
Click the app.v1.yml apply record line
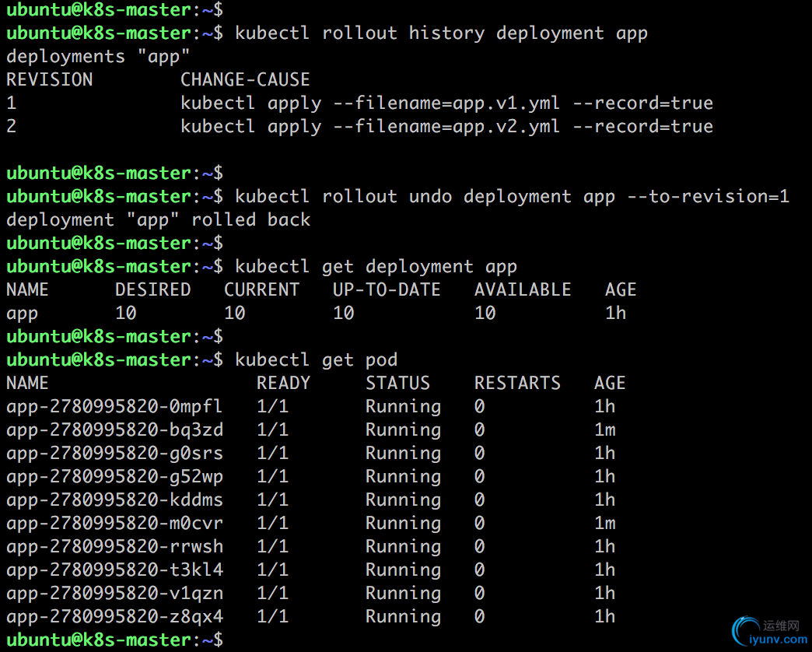point(446,103)
